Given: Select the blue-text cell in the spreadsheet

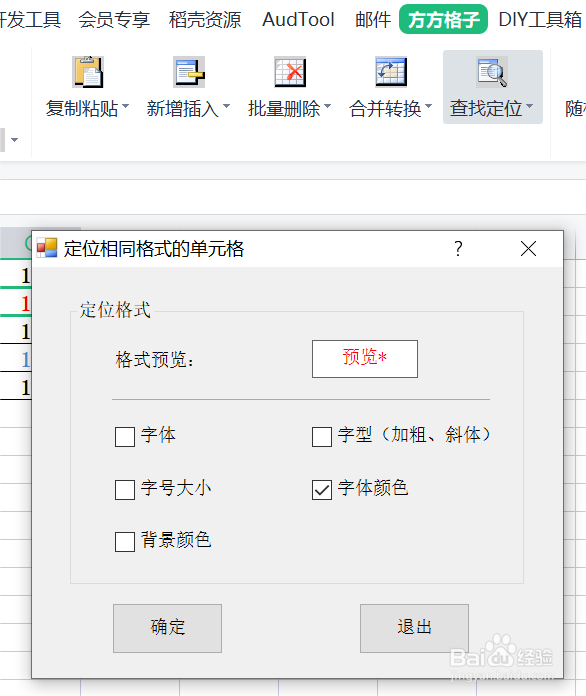Looking at the screenshot, I should coord(16,359).
